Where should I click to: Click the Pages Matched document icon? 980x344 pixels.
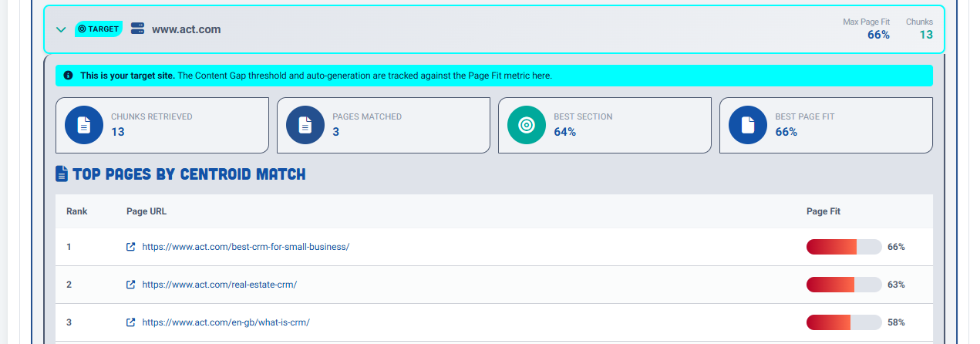pos(305,125)
